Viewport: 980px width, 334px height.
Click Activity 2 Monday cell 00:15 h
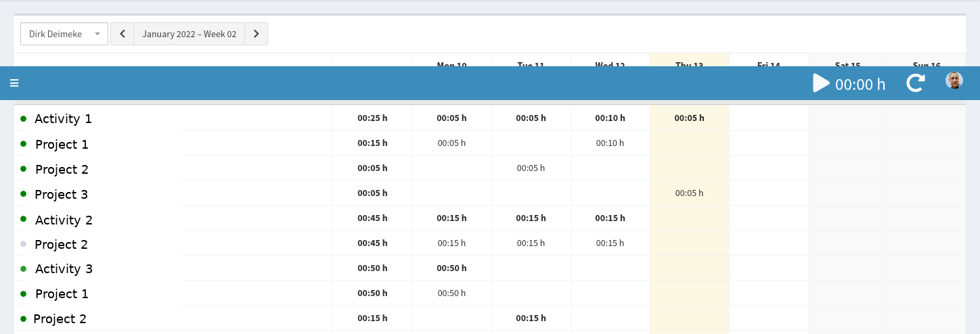pyautogui.click(x=451, y=218)
